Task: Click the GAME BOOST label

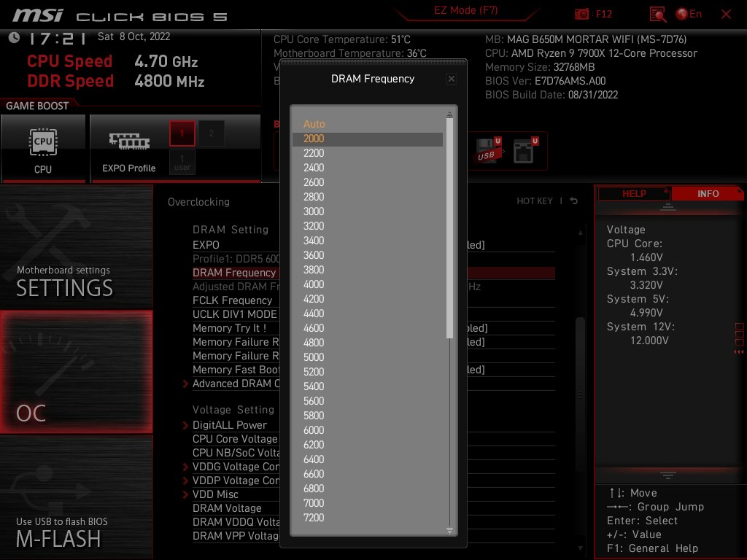Action: [x=37, y=106]
